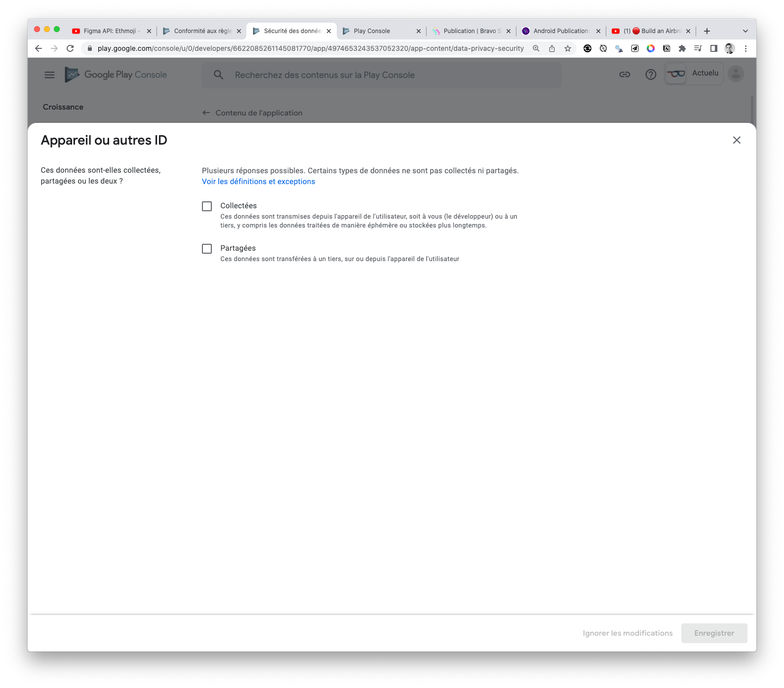Click the Enregistrer button

[714, 633]
